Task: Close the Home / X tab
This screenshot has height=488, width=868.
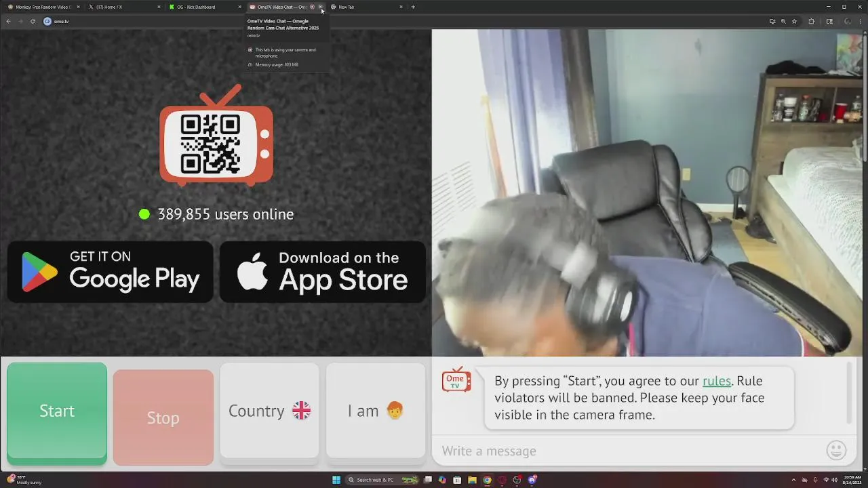Action: (159, 7)
